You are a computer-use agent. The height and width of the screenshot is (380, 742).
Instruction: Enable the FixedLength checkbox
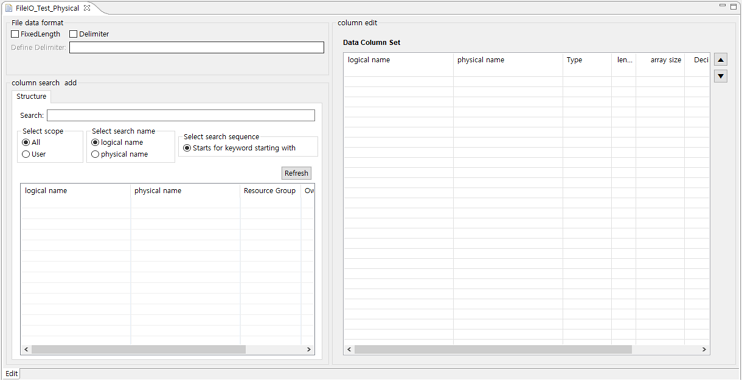[x=15, y=34]
